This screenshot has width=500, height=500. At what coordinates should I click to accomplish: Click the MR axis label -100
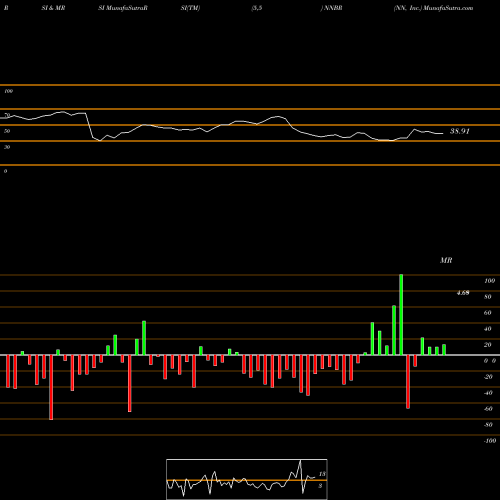click(489, 441)
